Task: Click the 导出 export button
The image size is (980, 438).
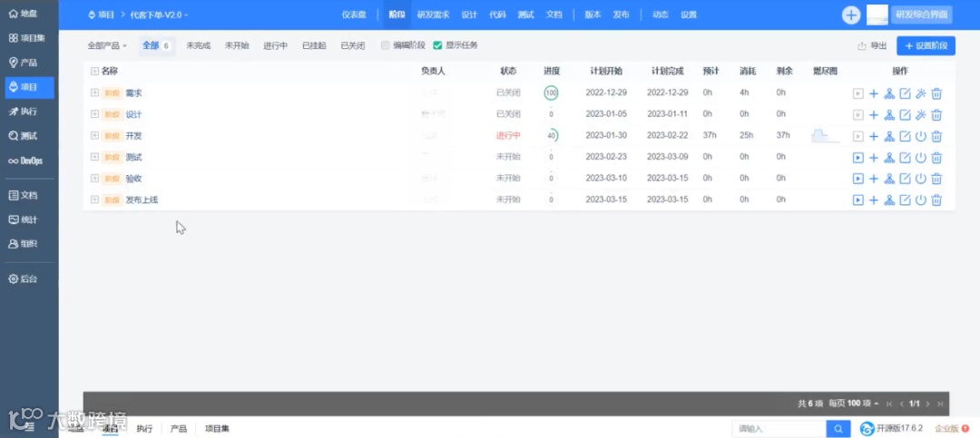Action: [x=872, y=45]
